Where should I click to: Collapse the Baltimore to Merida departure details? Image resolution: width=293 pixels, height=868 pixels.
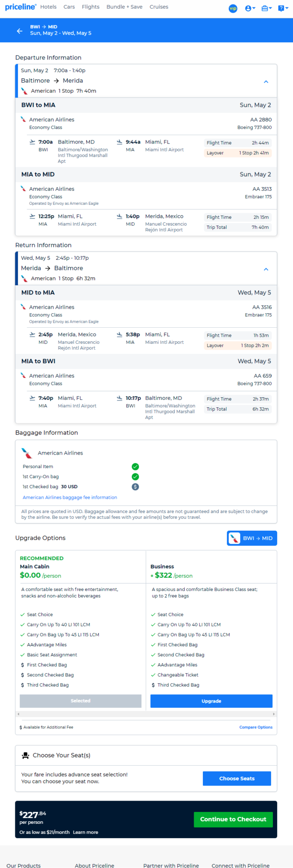tap(266, 82)
